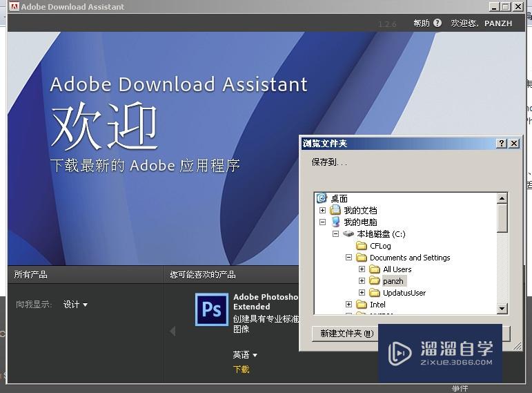Image resolution: width=532 pixels, height=393 pixels.
Task: Click the version number 1.2.6 text
Action: 387,24
